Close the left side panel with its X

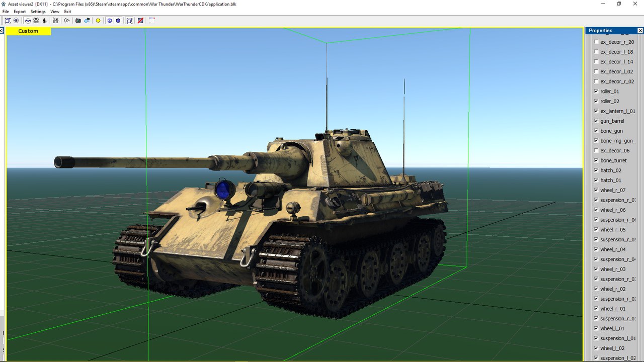pyautogui.click(x=2, y=31)
